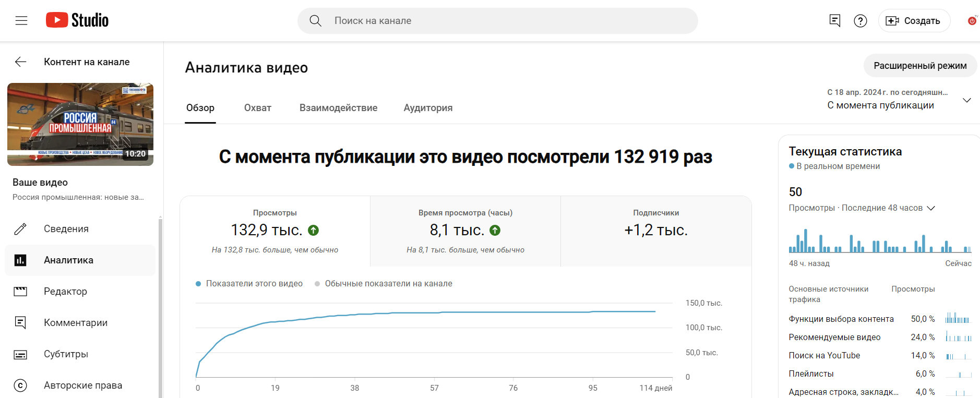
Task: Click the bar chart Аналитика icon
Action: 20,260
